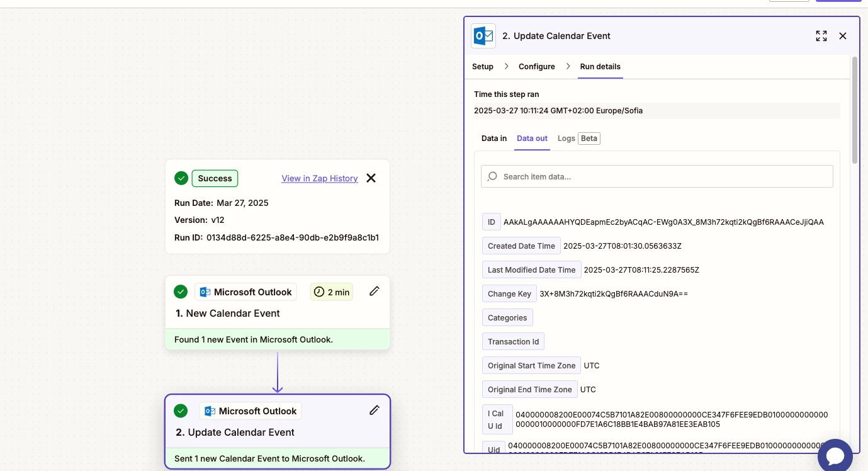
Task: Click the green check on step 2
Action: point(181,411)
